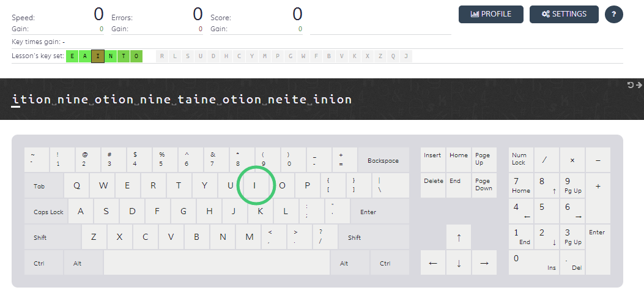Click the locked R key in key set
Viewport: 644px width, 290px height.
tap(162, 57)
